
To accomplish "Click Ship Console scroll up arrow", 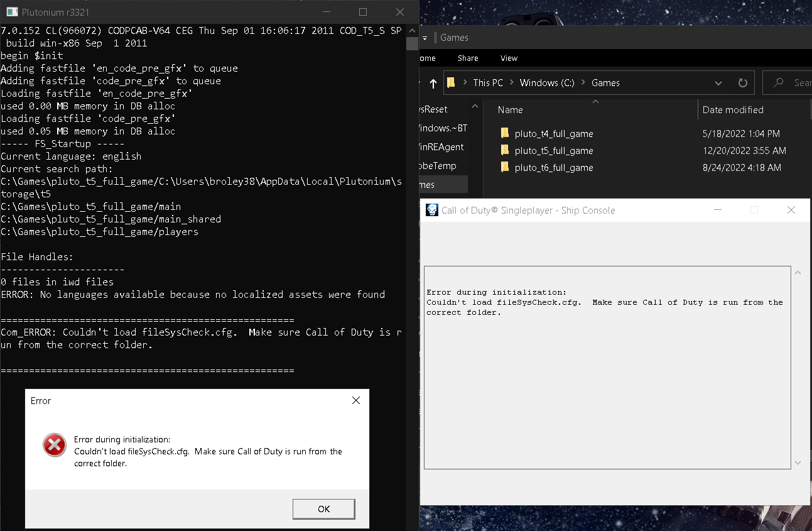I will [x=798, y=273].
